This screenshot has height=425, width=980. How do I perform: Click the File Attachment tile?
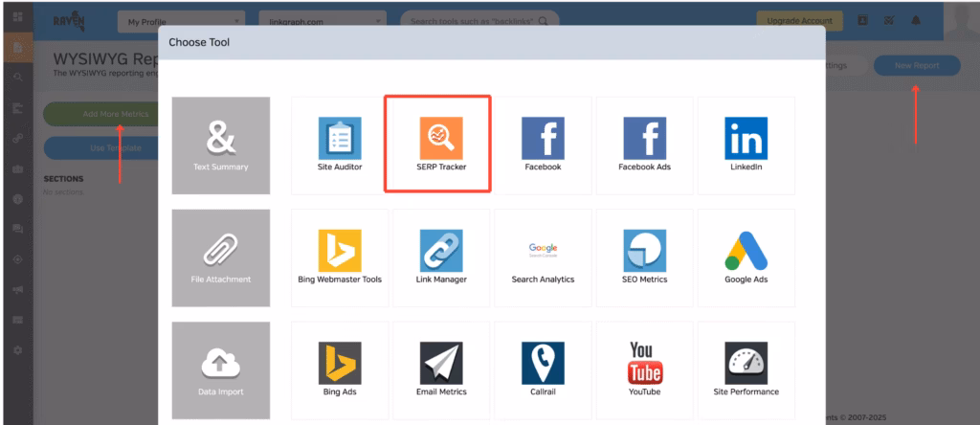click(220, 257)
